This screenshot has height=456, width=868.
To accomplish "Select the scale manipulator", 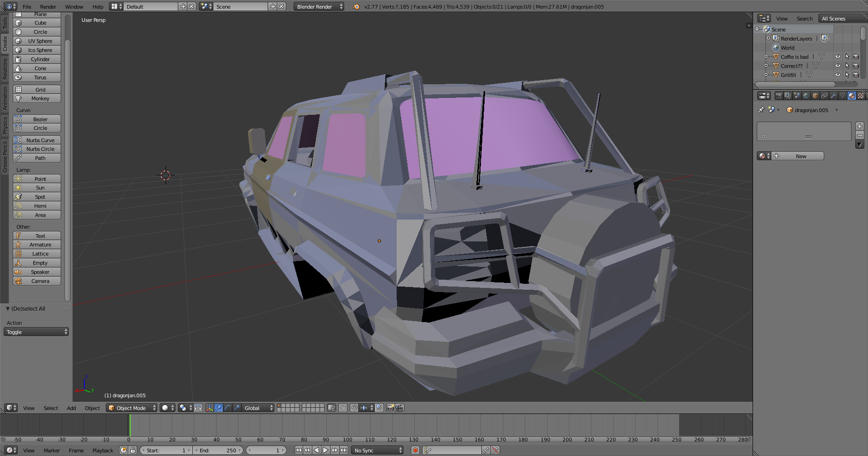I will [237, 408].
